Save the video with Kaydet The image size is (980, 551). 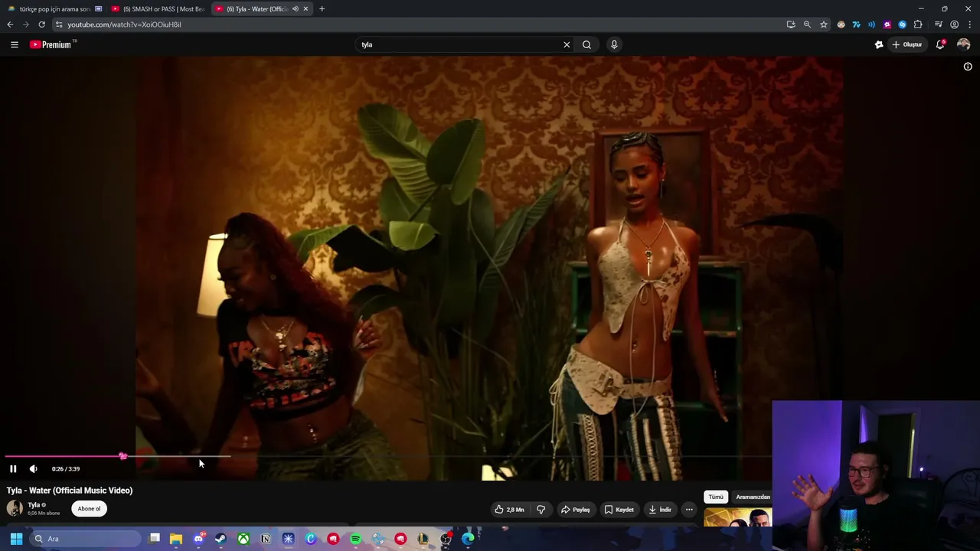point(619,510)
